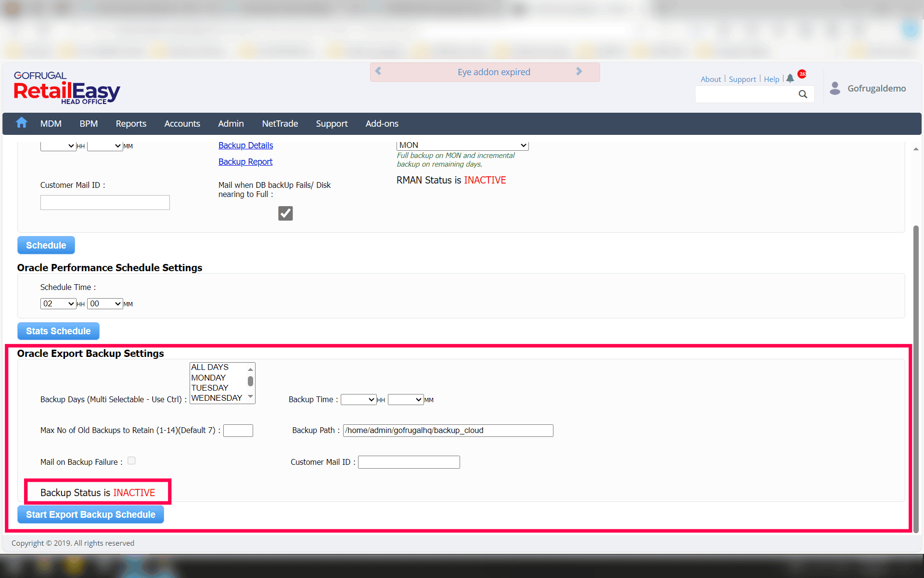Go to next banner message arrow
924x578 pixels.
pyautogui.click(x=579, y=71)
